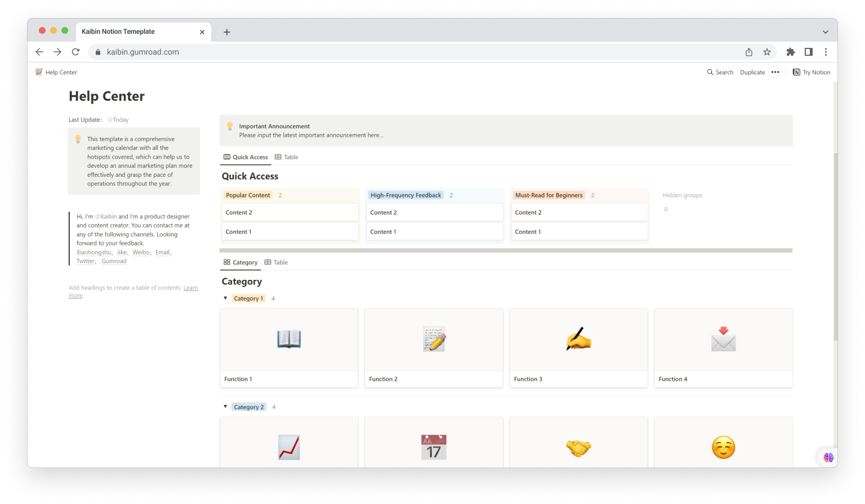Duplicate this Notion page
Viewport: 865px width, 504px height.
pos(752,72)
